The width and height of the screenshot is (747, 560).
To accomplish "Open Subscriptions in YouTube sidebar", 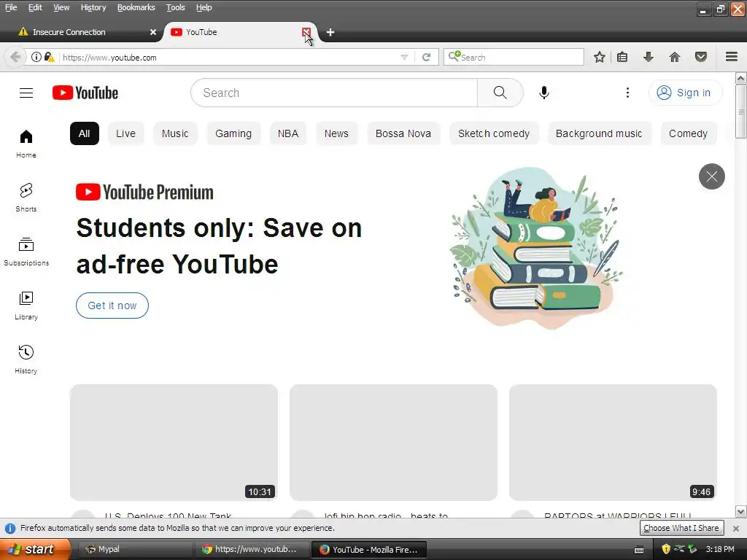I will point(26,252).
